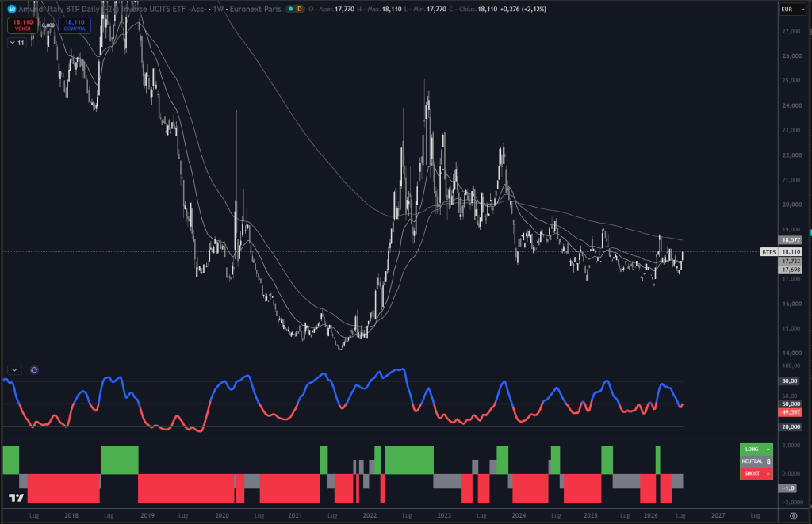
Task: Click the Max. 18,110 high value
Action: (x=385, y=9)
